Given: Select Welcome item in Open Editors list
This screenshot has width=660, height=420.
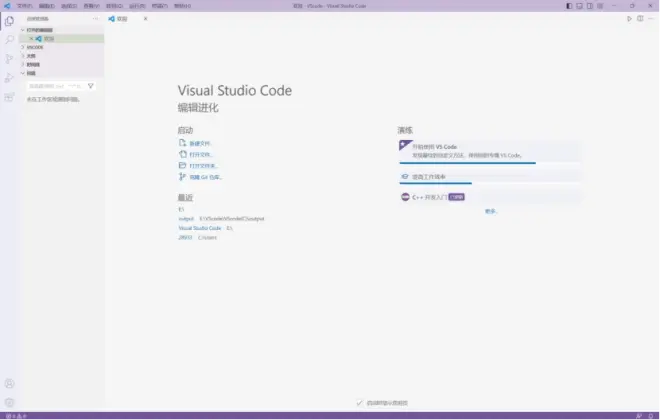Looking at the screenshot, I should 61,38.
